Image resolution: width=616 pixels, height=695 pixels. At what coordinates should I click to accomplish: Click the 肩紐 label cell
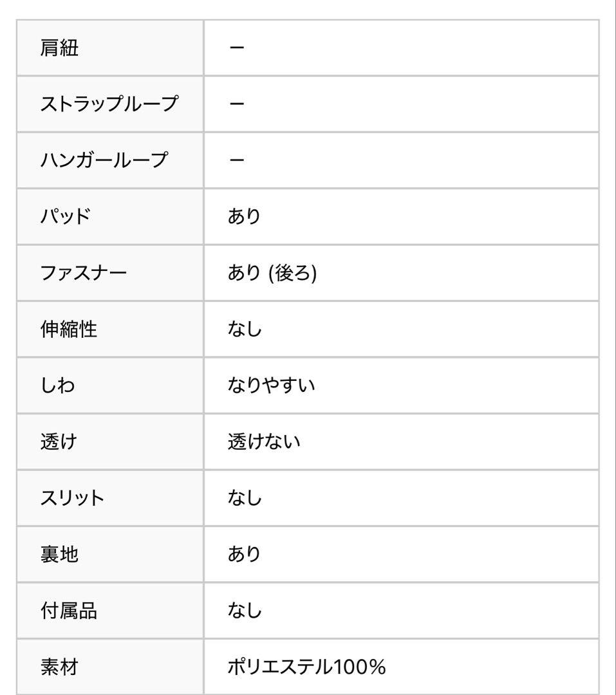tap(59, 48)
